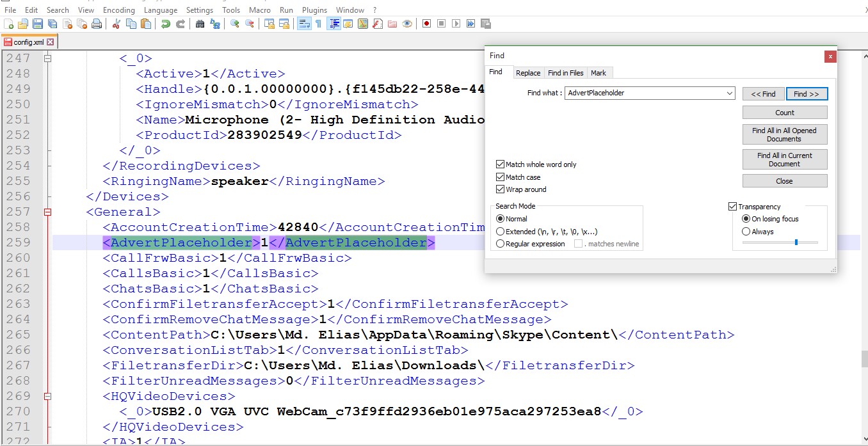Zoom in using the magnifier plus icon
Viewport: 868px width, 446px height.
pos(234,24)
